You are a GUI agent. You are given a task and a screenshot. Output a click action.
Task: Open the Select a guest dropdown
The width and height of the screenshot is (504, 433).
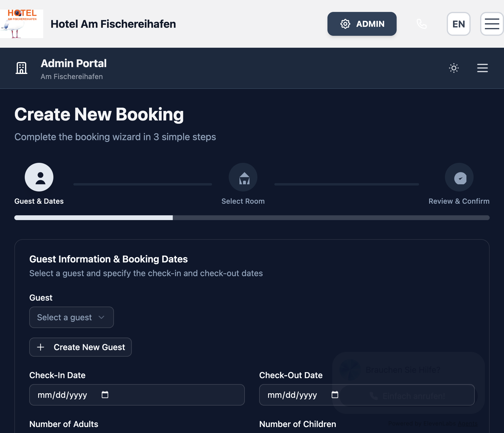tap(71, 317)
